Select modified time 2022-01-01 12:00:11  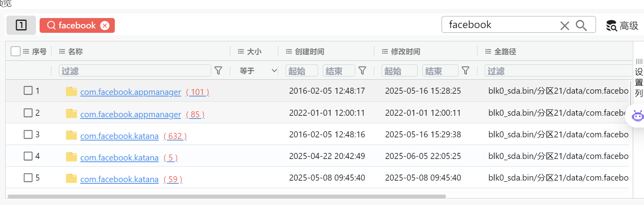click(x=423, y=113)
